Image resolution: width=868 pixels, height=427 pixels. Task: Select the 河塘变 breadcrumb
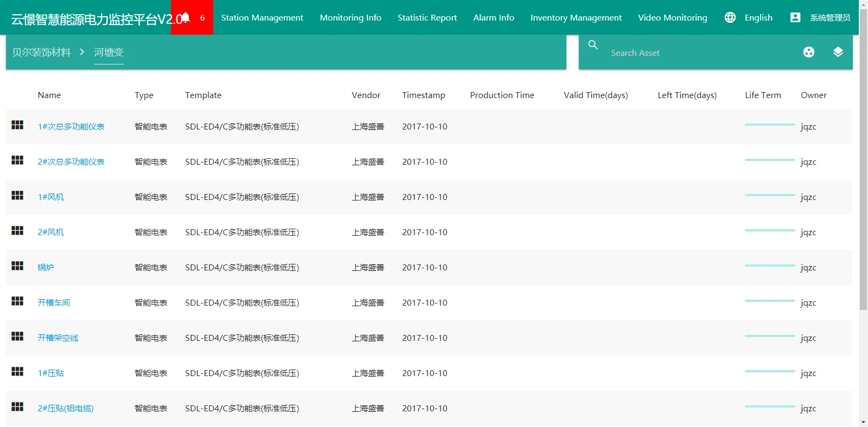(x=109, y=52)
